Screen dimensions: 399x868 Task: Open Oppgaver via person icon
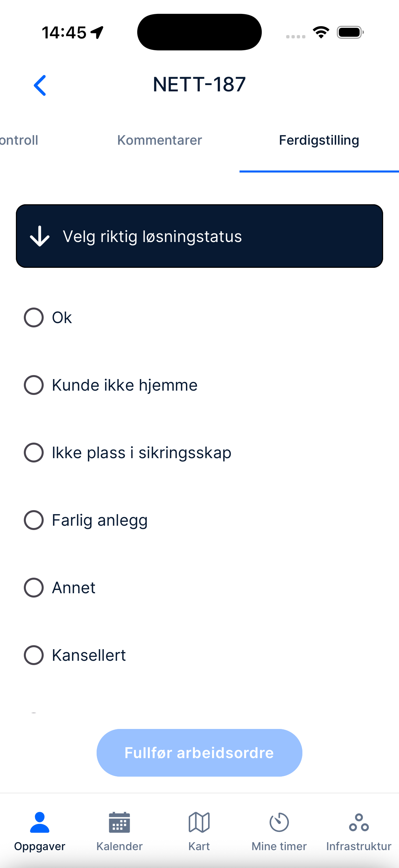40,822
